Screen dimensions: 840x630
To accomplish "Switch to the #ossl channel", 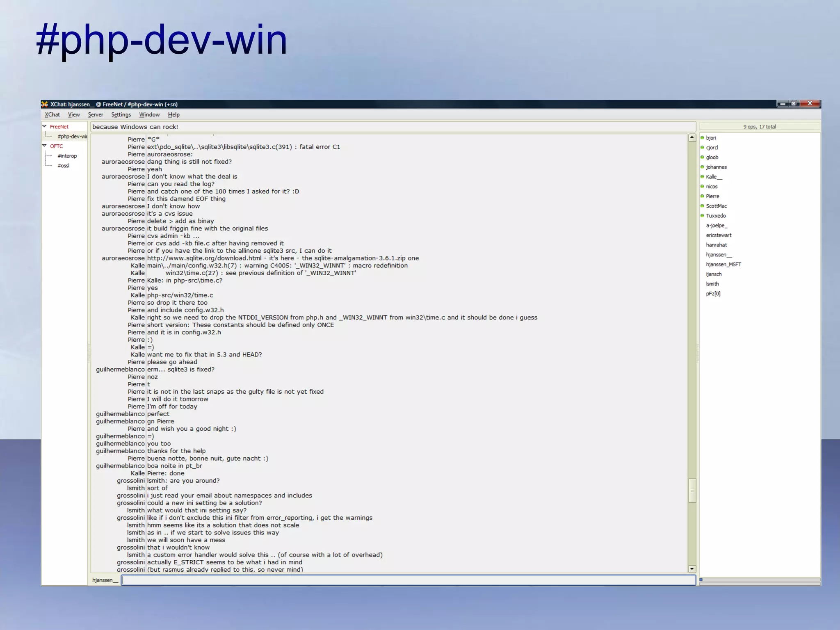I will click(x=63, y=166).
